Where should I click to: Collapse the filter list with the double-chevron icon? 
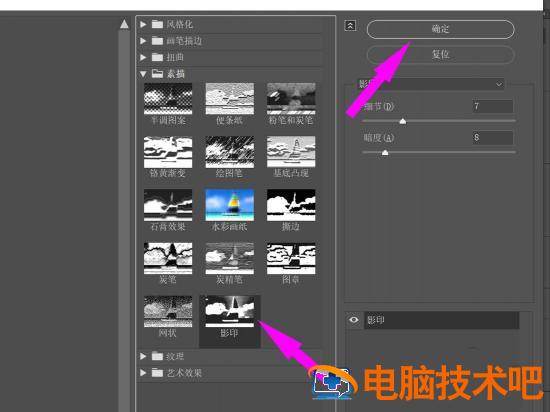tap(350, 26)
